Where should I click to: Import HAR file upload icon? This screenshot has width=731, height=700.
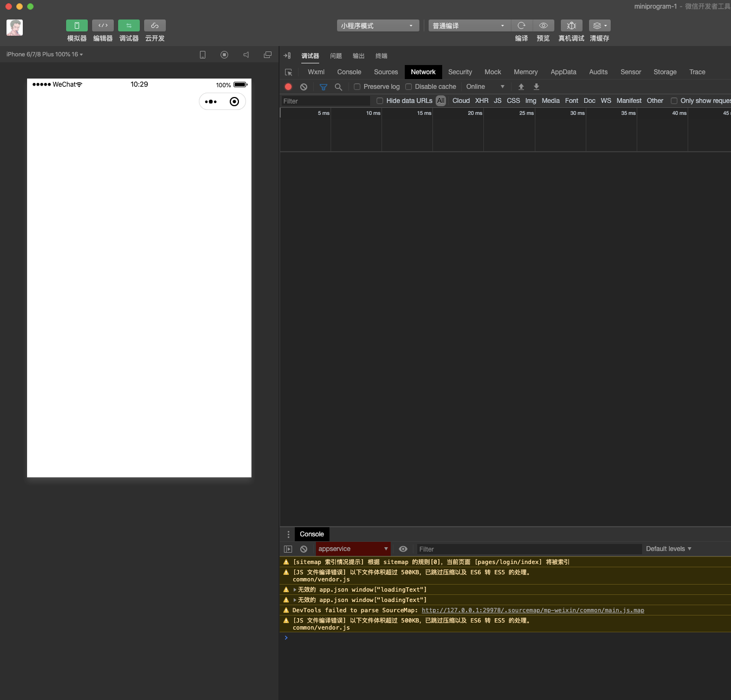click(521, 87)
